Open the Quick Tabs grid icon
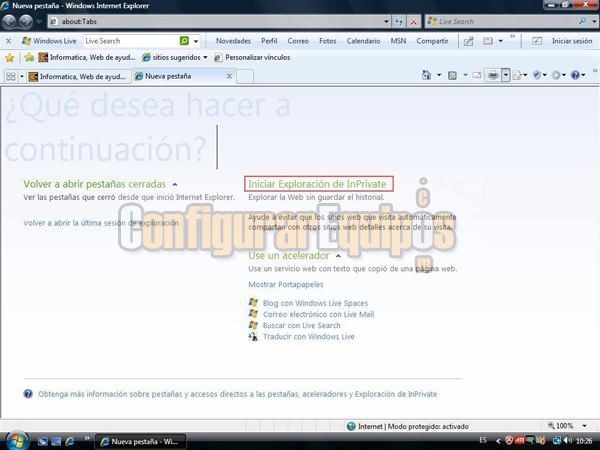600x450 pixels. 11,77
